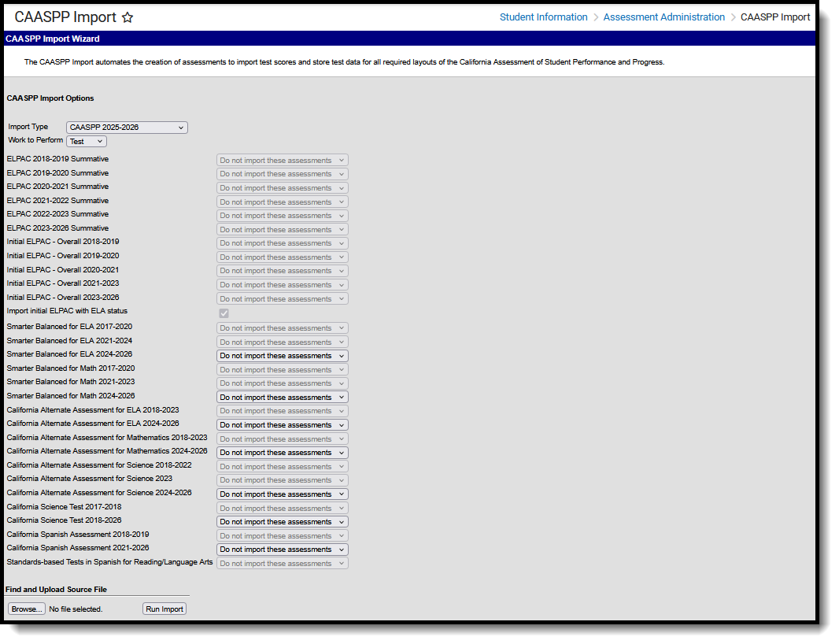Image resolution: width=839 pixels, height=644 pixels.
Task: Open California Spanish Assessment 2021-2026 dropdown
Action: (283, 550)
